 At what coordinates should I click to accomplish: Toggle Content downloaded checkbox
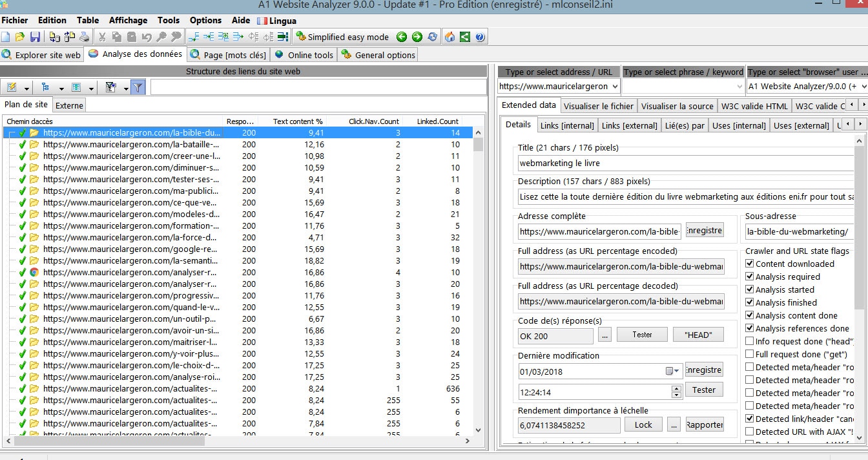click(749, 264)
